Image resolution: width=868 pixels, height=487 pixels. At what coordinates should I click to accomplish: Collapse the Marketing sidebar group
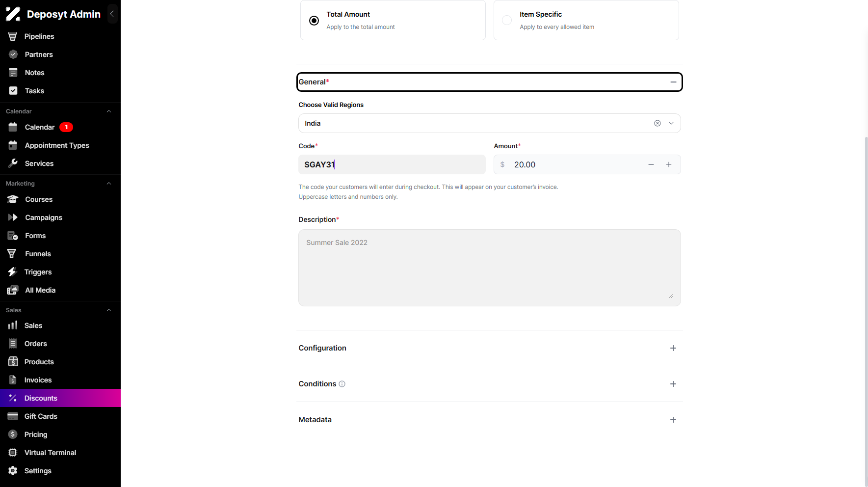pos(109,184)
